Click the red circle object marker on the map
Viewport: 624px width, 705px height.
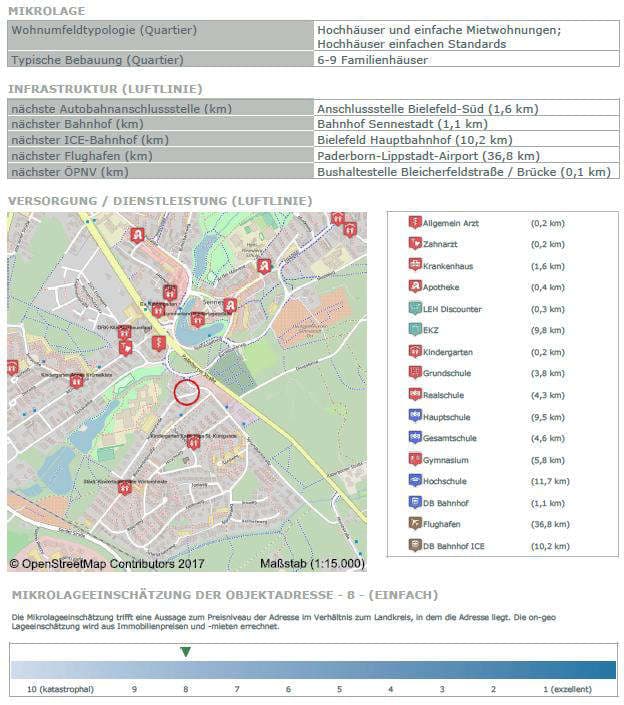pyautogui.click(x=187, y=392)
